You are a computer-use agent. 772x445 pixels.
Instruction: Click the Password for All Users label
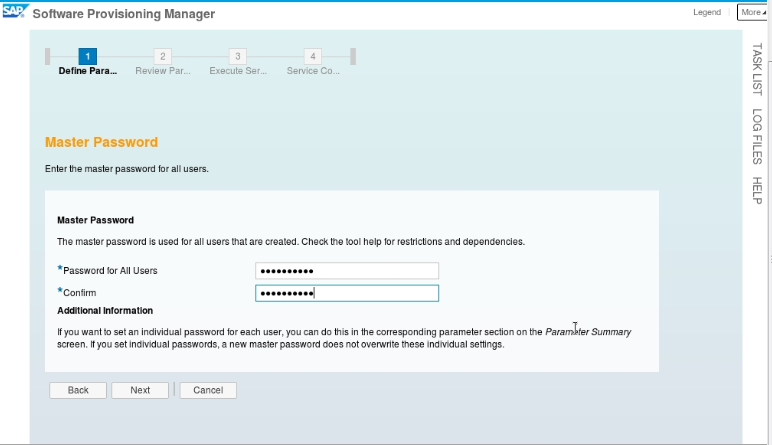click(x=110, y=271)
